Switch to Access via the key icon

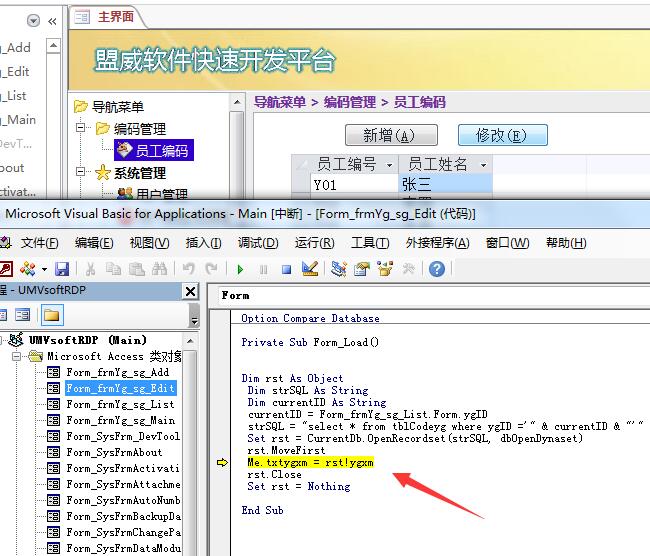[6, 270]
